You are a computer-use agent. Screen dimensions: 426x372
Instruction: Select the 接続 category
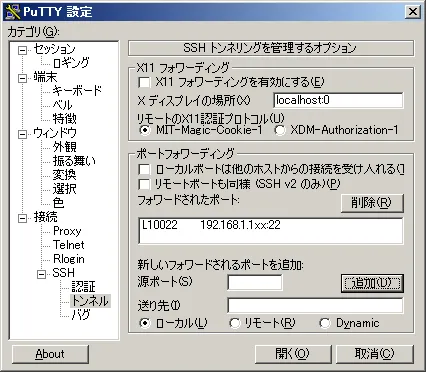tap(45, 217)
